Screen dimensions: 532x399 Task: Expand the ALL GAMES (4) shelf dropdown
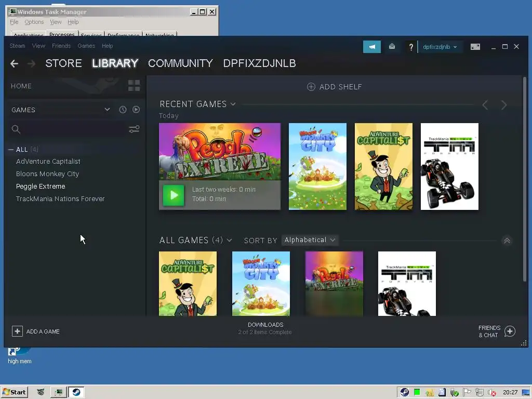(x=229, y=241)
